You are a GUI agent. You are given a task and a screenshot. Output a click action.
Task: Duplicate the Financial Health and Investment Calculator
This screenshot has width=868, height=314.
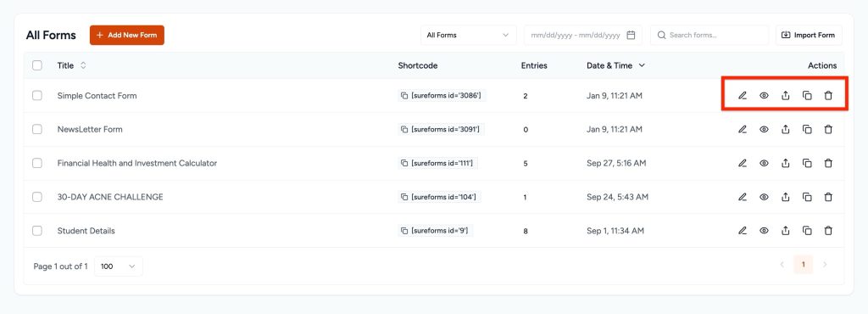coord(807,164)
